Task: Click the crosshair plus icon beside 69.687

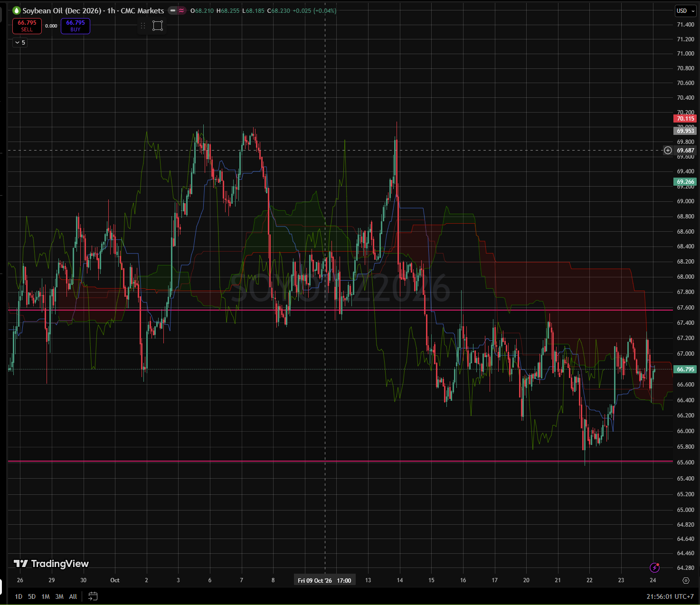Action: click(x=668, y=151)
